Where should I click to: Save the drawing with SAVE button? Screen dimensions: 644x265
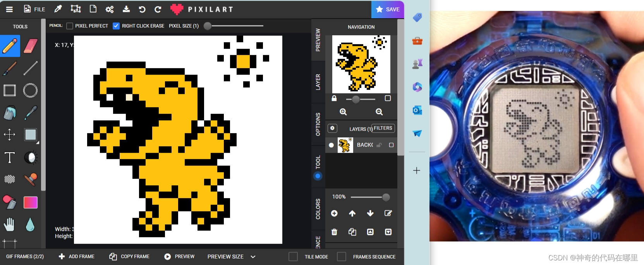click(x=388, y=9)
